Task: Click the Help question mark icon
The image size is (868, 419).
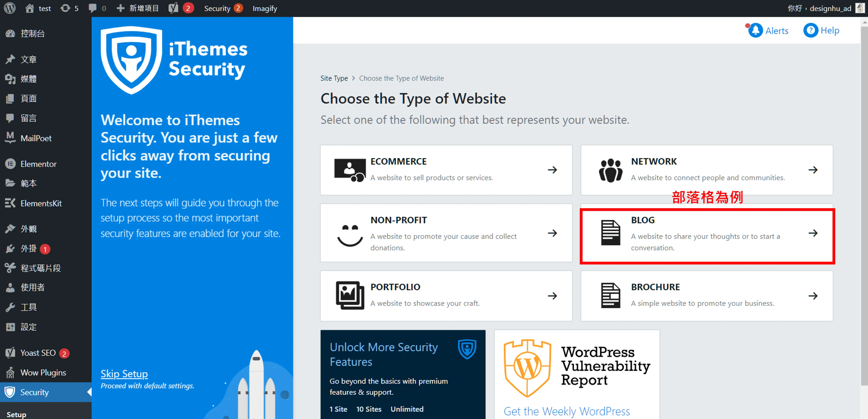Action: [x=810, y=30]
